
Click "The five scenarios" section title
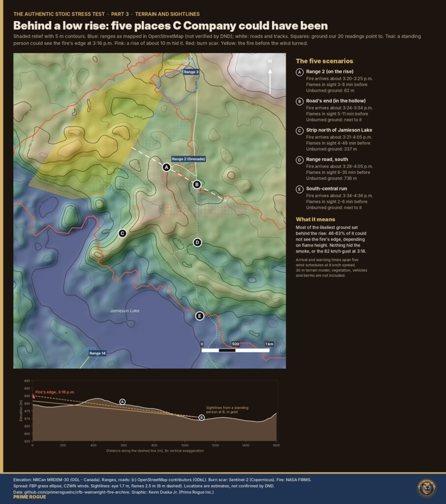(325, 61)
